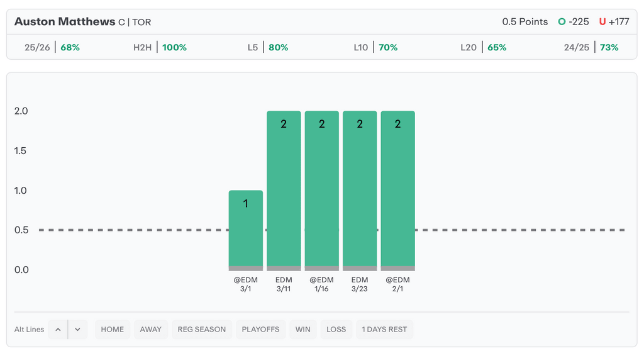Enable the PLAYOFFS filter
This screenshot has height=356, width=644.
pyautogui.click(x=260, y=330)
